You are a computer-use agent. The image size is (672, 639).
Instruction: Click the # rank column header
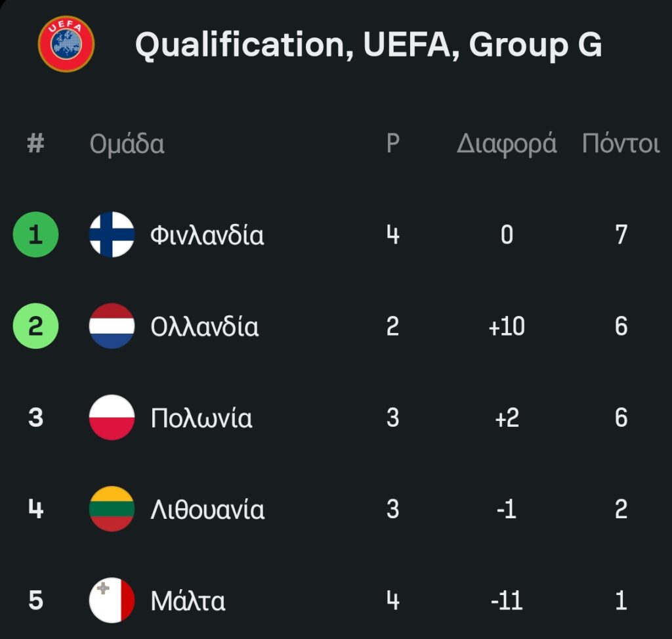(x=35, y=144)
